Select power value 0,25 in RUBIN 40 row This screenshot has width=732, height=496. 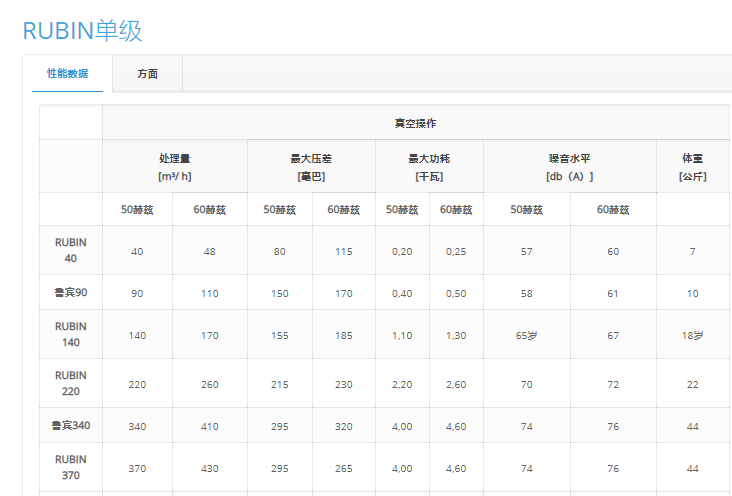[456, 252]
